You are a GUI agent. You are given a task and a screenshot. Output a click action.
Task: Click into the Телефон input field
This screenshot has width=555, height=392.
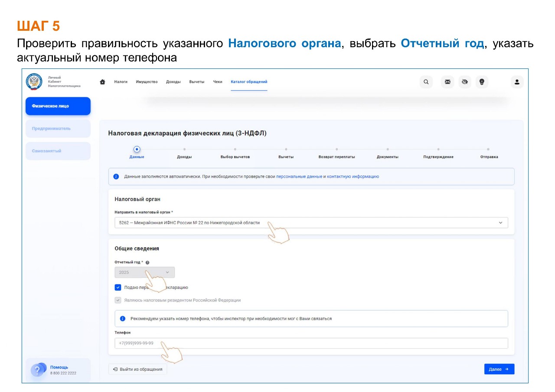tap(311, 343)
